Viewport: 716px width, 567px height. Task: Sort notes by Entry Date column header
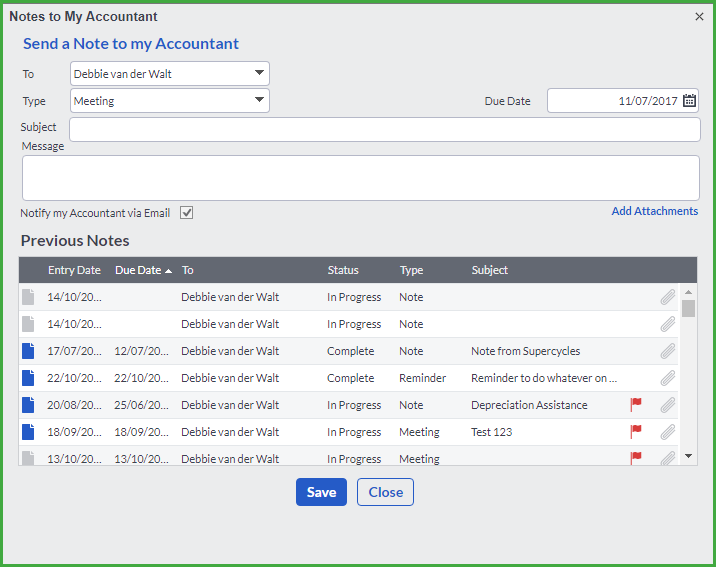tap(74, 270)
